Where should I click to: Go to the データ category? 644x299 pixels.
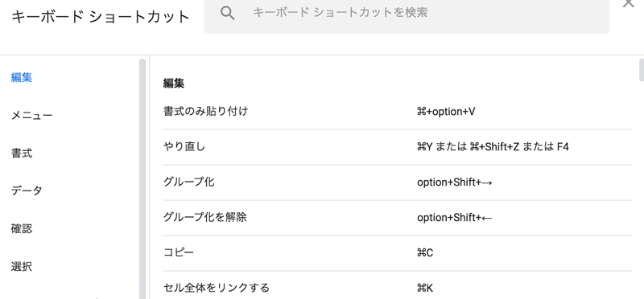pos(27,190)
